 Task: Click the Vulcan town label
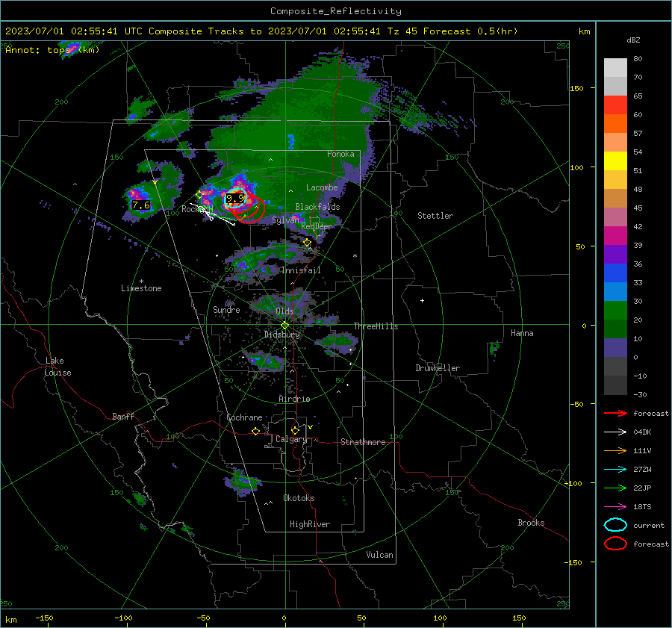(x=380, y=555)
